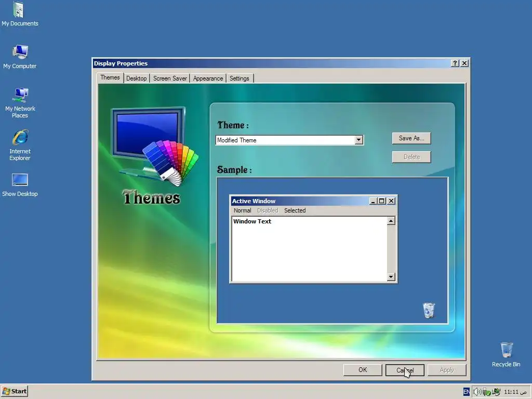Confirm with the OK button
Viewport: 532px width, 399px height.
click(363, 370)
